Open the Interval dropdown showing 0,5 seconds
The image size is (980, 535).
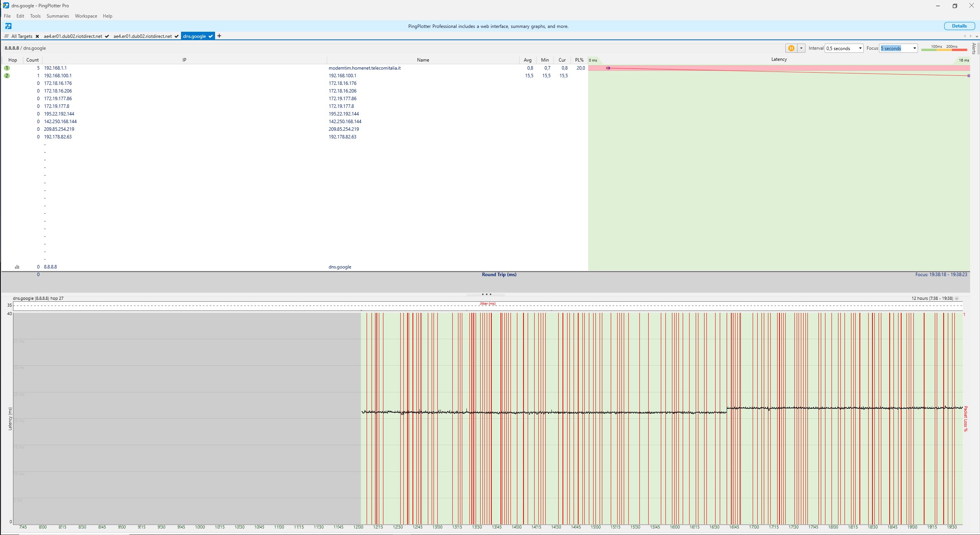click(x=844, y=48)
